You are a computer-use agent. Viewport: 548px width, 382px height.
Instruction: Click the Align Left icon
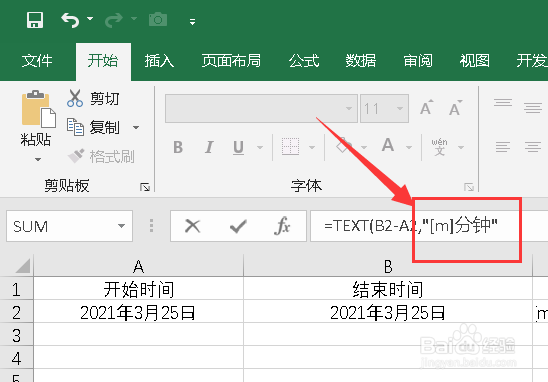coord(503,147)
